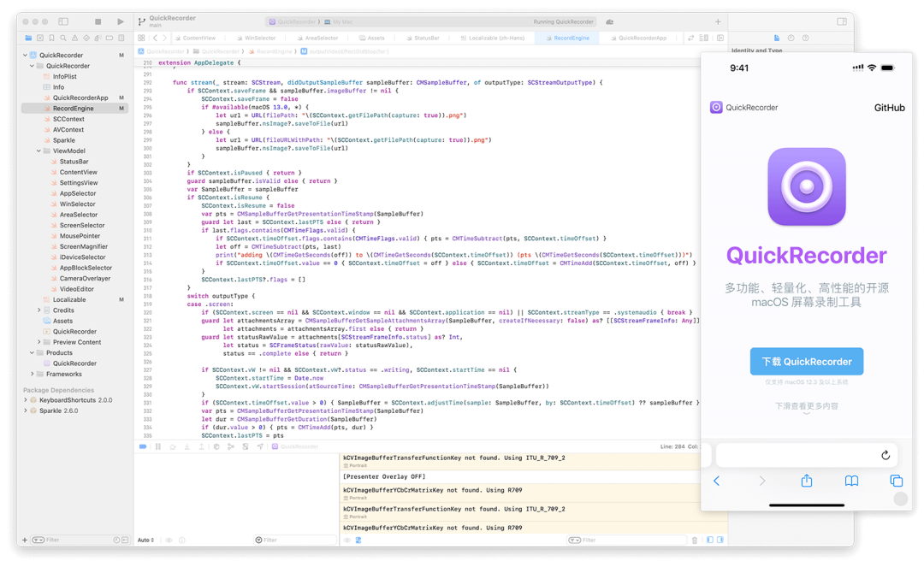Open CameraOverlayer file in navigator
Viewport: 924px width, 567px height.
[x=85, y=278]
